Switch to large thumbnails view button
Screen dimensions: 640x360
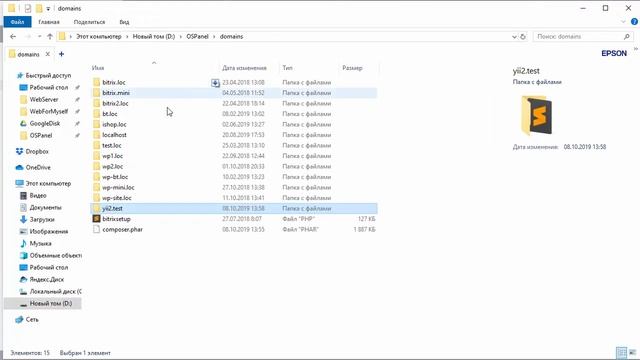click(632, 352)
